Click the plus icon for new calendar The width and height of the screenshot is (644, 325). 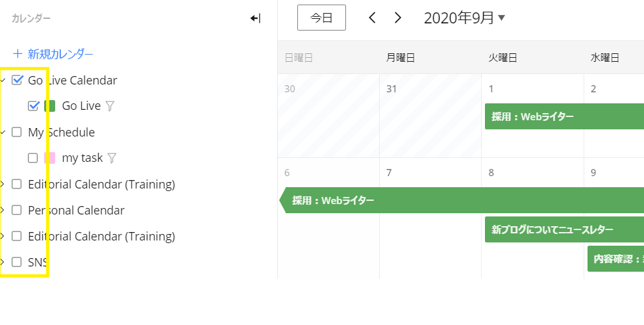coord(18,54)
